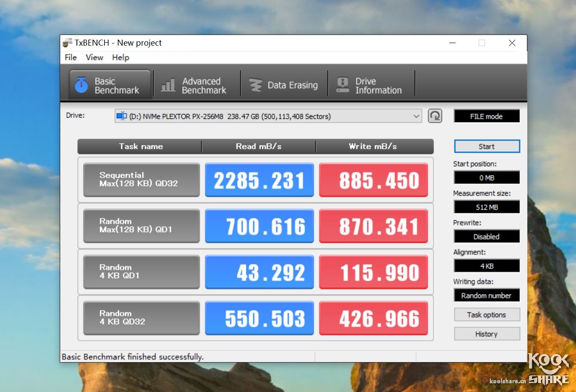Screen dimensions: 576x392
Task: Switch to the Basic Benchmark tab
Action: click(x=110, y=85)
